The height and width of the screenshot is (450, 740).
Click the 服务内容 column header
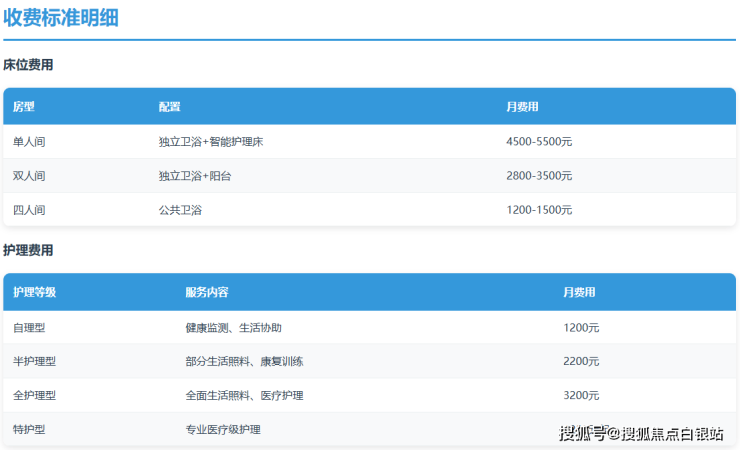[x=207, y=293]
